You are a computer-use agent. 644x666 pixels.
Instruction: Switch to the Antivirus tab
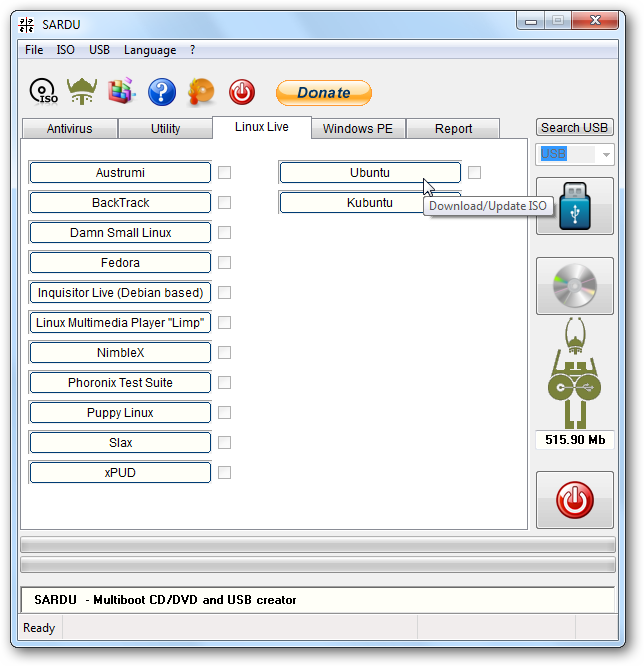69,129
